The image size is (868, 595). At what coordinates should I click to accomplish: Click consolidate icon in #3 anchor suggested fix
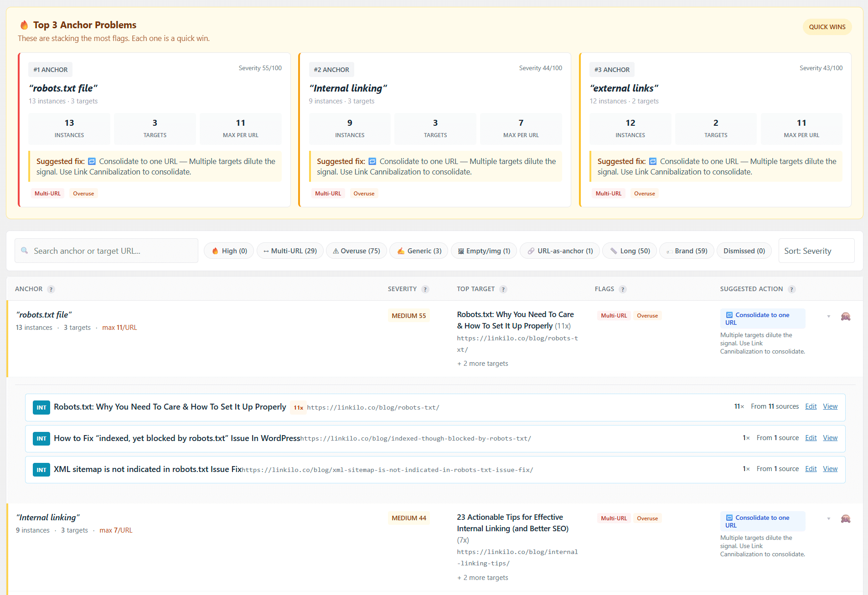coord(653,161)
